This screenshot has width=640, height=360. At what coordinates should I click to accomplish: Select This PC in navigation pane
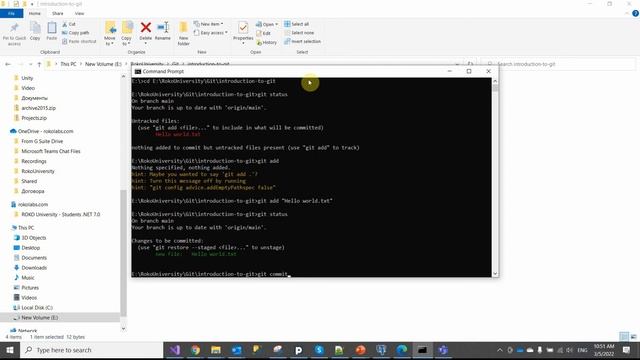26,228
